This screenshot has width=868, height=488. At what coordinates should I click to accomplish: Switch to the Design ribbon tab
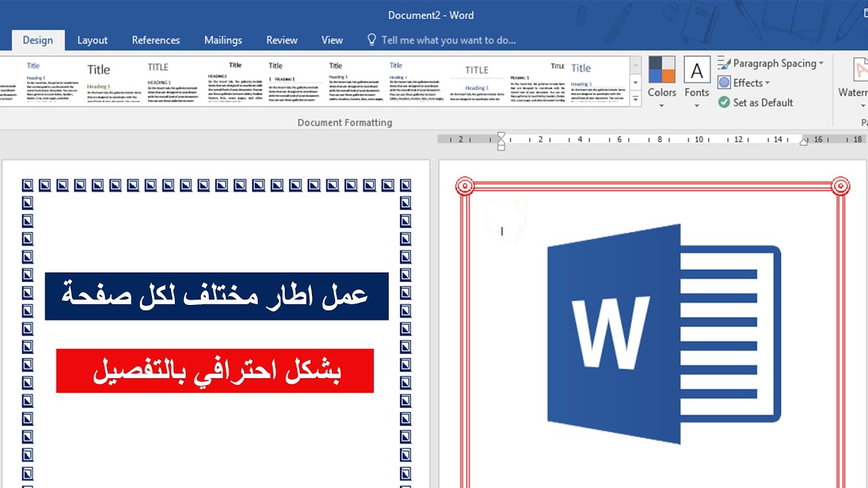(38, 40)
